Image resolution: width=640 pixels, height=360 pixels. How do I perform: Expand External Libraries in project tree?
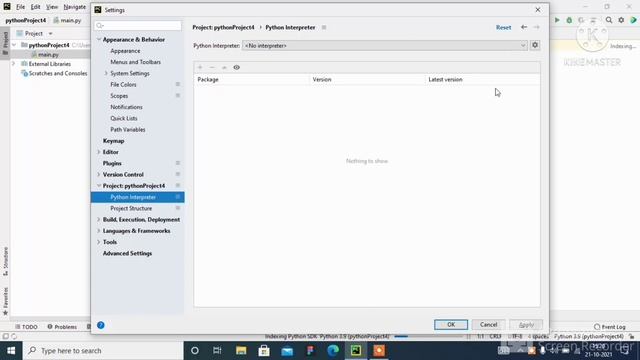pyautogui.click(x=13, y=64)
